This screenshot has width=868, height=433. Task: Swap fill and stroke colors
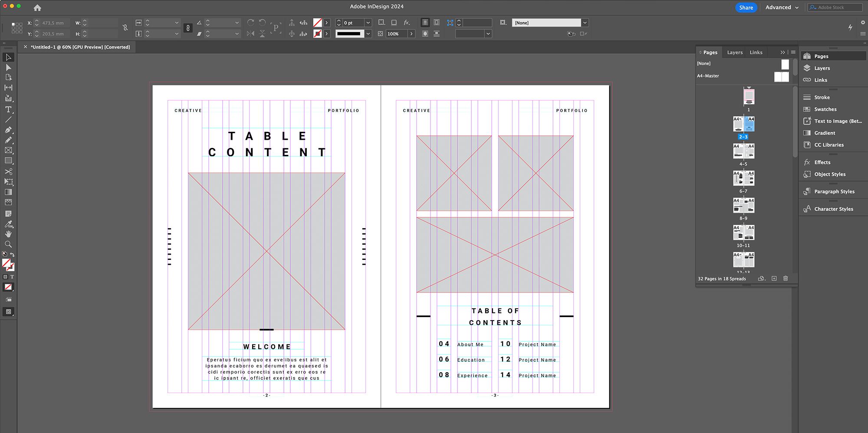(12, 255)
